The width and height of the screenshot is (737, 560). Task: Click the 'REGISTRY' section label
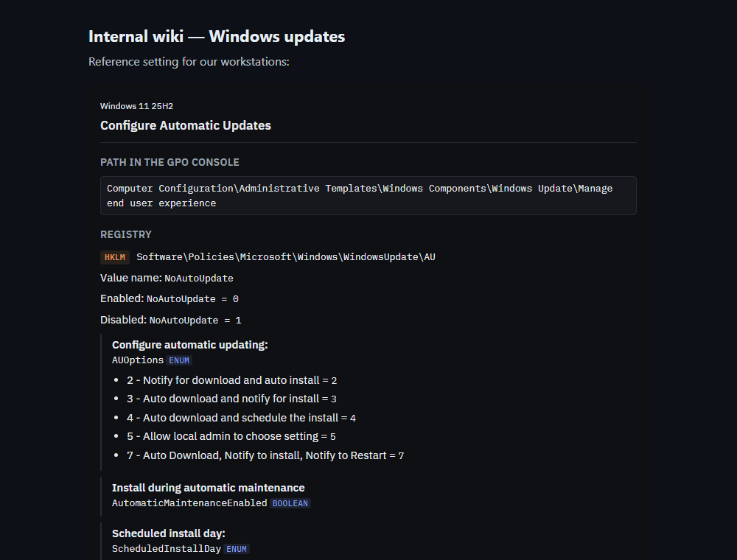coord(126,234)
